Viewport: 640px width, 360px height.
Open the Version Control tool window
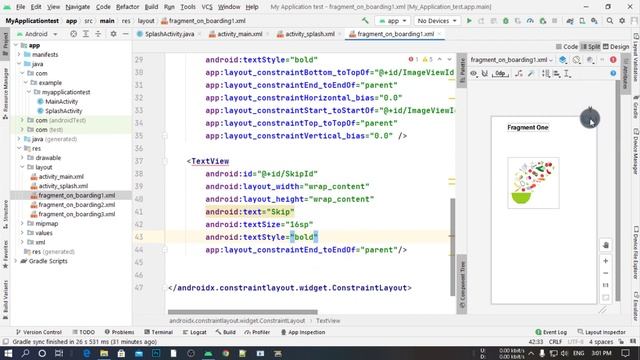click(38, 332)
